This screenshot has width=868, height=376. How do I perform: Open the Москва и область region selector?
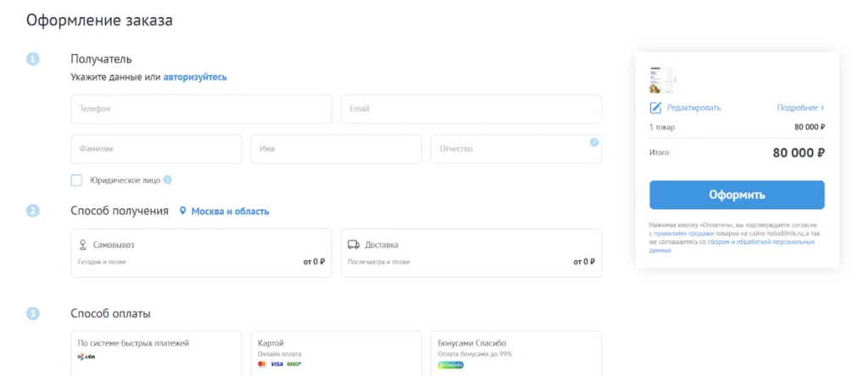pyautogui.click(x=230, y=211)
